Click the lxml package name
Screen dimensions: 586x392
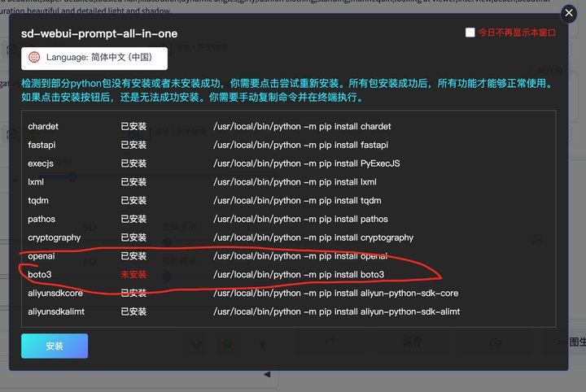(x=36, y=182)
